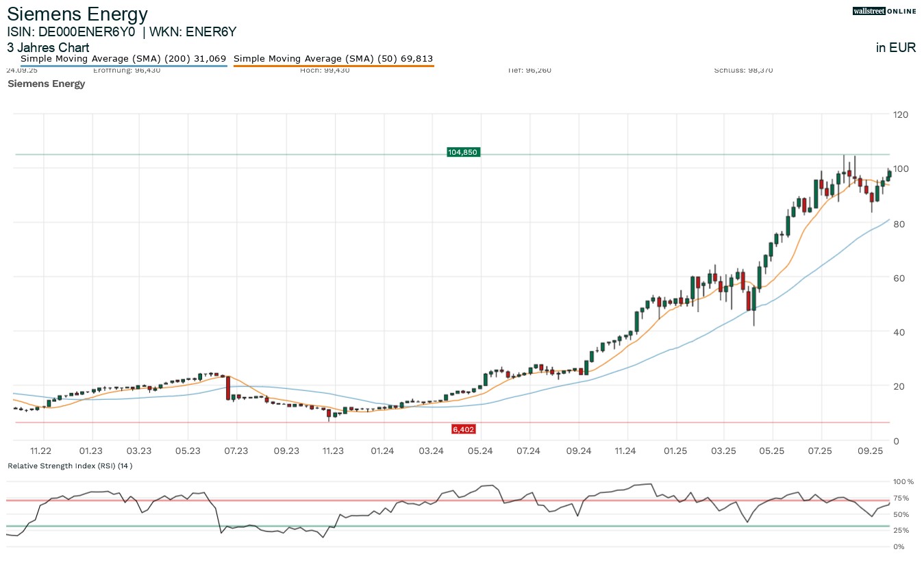The height and width of the screenshot is (569, 924).
Task: Click the 05.25 date axis label
Action: 772,451
